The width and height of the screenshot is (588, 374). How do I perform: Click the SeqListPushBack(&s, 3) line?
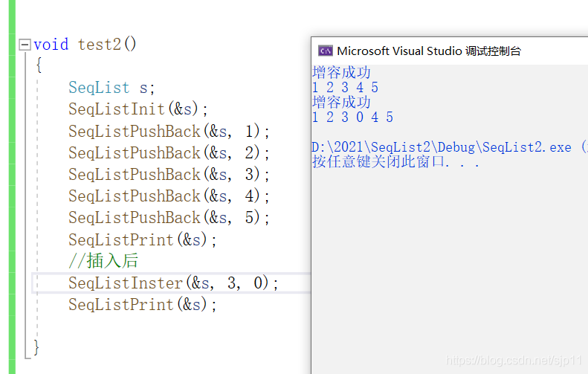click(x=169, y=175)
